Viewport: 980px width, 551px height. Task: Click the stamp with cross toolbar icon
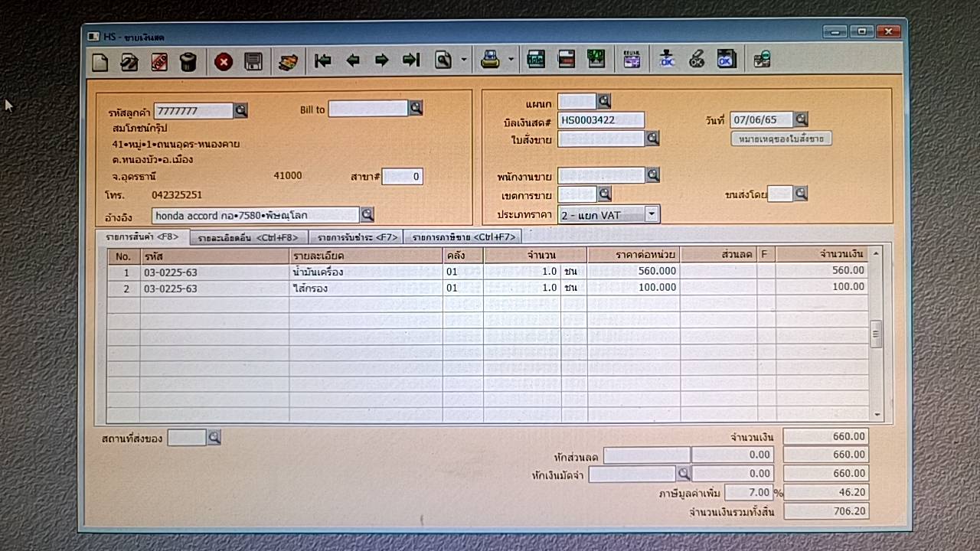(x=697, y=59)
